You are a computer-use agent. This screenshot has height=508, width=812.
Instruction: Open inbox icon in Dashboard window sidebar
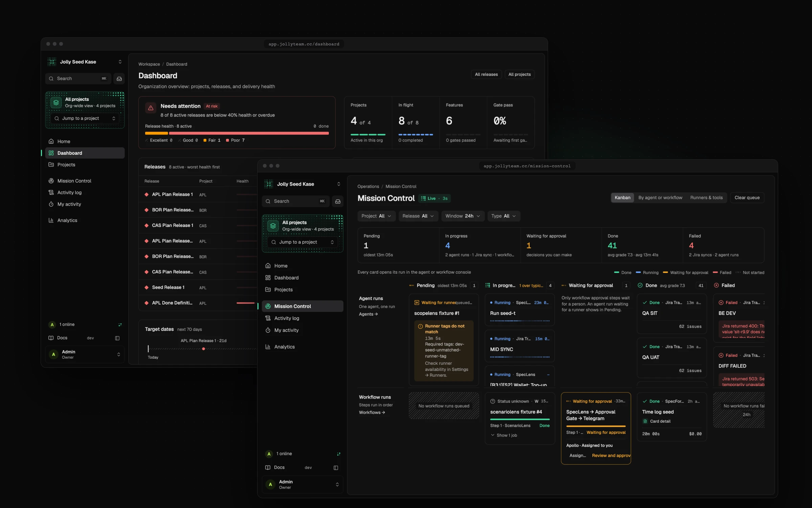coord(119,79)
